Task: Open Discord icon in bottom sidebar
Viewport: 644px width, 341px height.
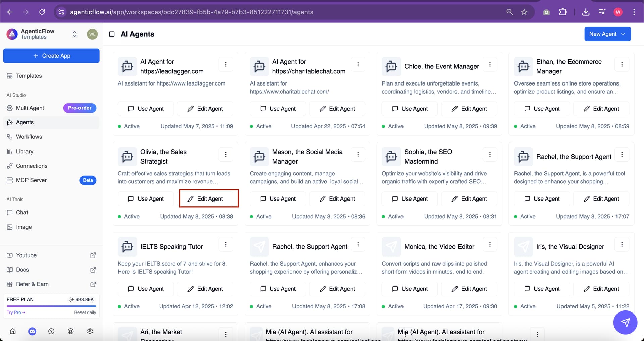Action: pyautogui.click(x=32, y=331)
